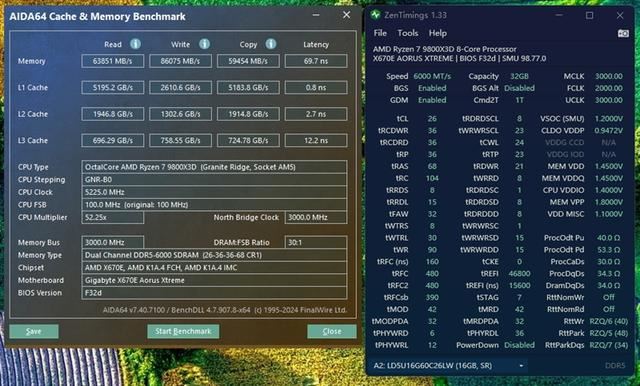
Task: Click the Write info icon
Action: pyautogui.click(x=204, y=44)
